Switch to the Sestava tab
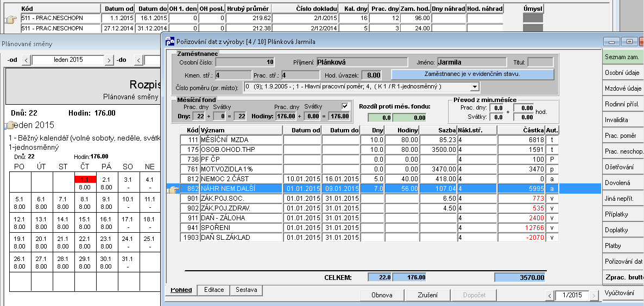Image resolution: width=644 pixels, height=306 pixels. pos(246,290)
